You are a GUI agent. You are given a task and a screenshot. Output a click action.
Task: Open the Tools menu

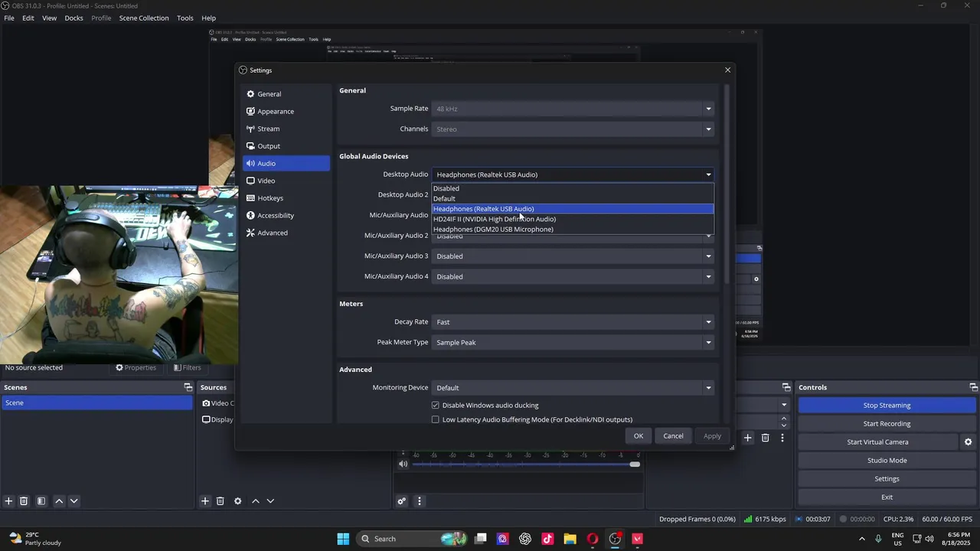pos(185,18)
